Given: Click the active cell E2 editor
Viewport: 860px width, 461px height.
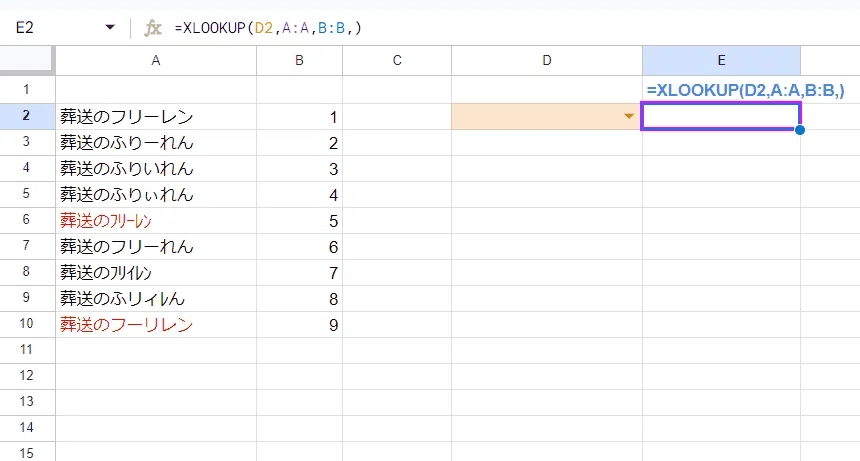Looking at the screenshot, I should click(x=721, y=116).
